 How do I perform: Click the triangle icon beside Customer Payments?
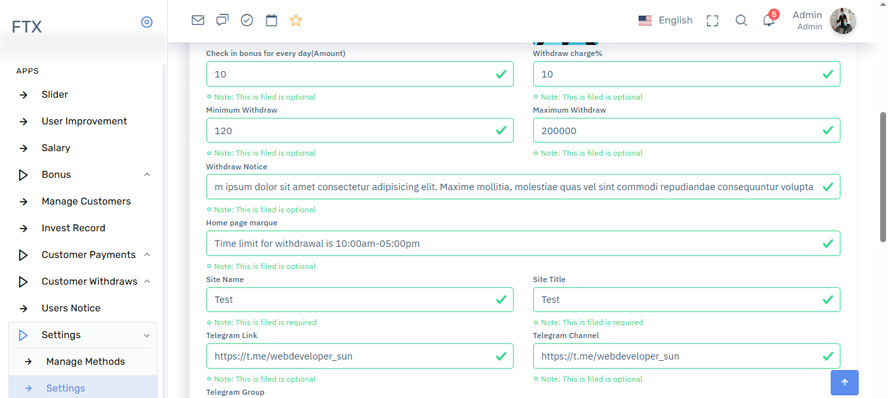click(x=23, y=255)
